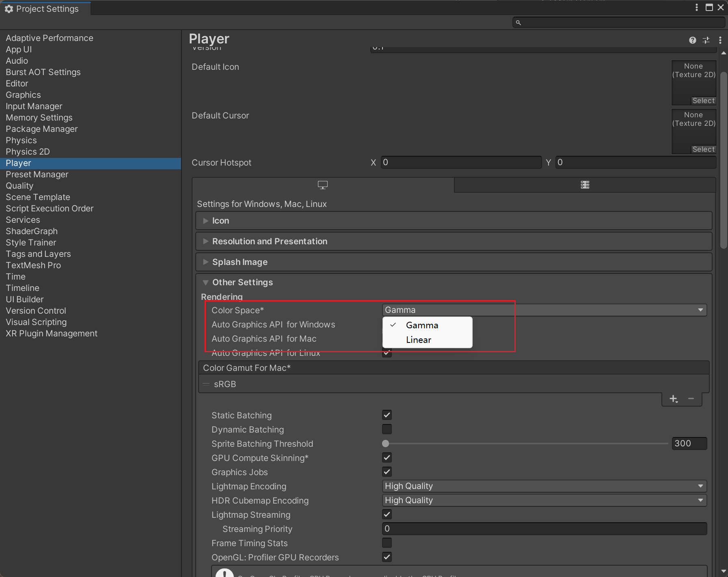This screenshot has height=577, width=728.
Task: Open Graphics settings in the sidebar
Action: pos(23,95)
